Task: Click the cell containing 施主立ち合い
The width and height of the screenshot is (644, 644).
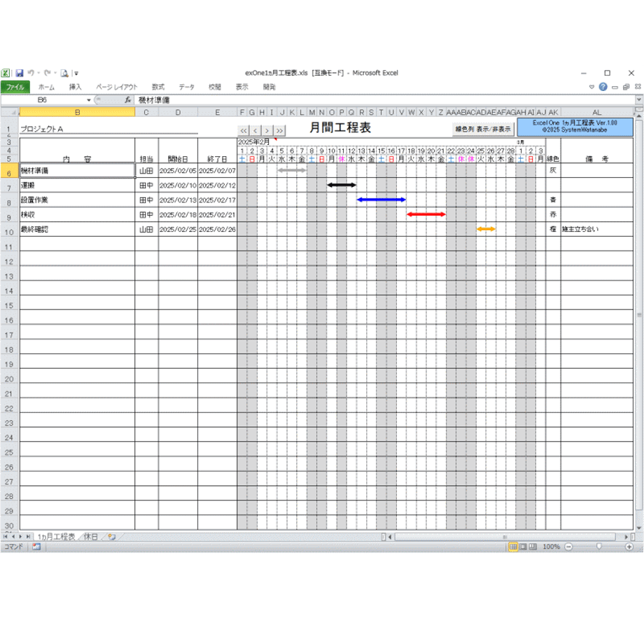Action: point(597,229)
